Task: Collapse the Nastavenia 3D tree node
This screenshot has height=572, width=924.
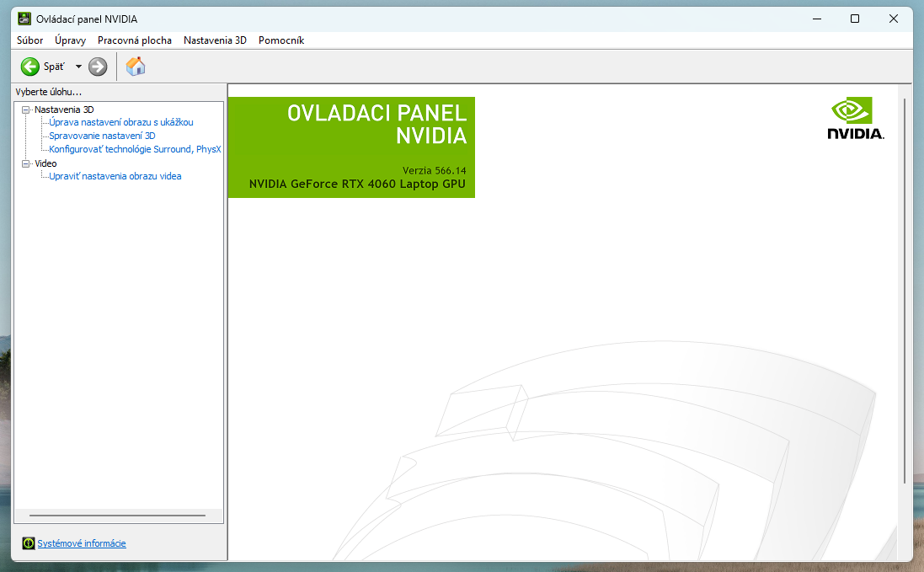Action: coord(26,110)
